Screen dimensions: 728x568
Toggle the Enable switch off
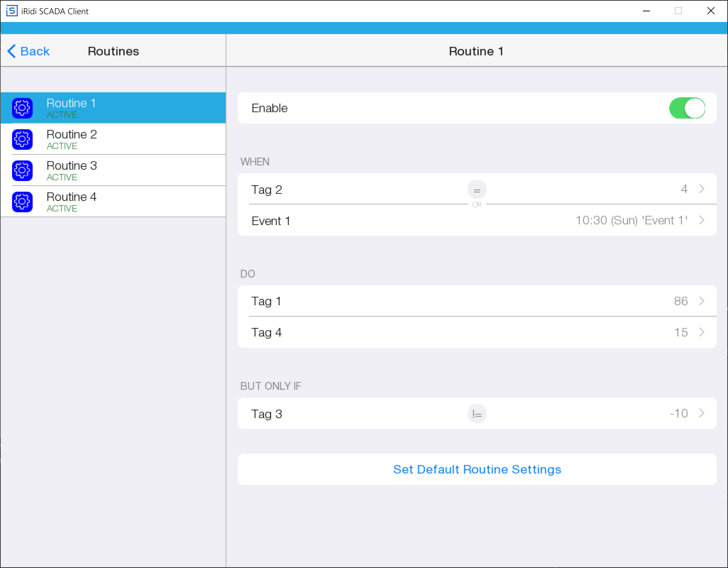coord(687,108)
